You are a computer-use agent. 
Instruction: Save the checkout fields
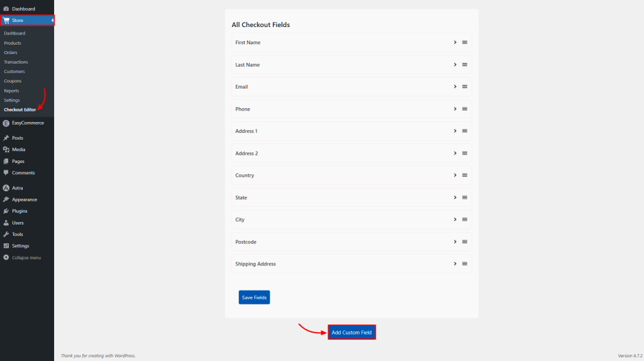(254, 297)
